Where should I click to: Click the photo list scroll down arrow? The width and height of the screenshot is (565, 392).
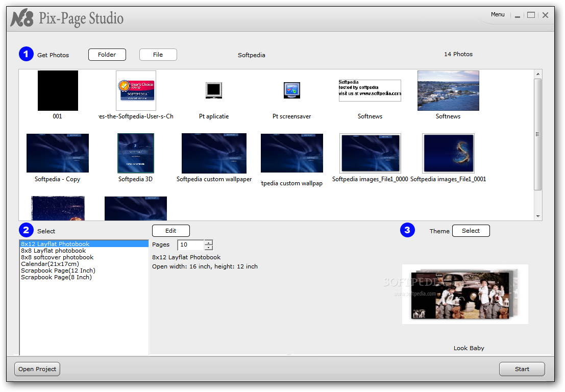pos(538,216)
